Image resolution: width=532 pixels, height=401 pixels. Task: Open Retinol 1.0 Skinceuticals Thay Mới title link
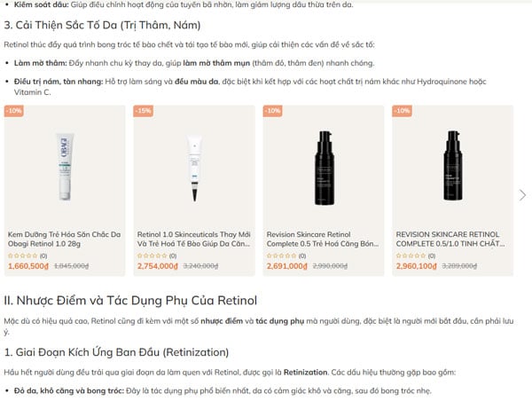point(193,239)
